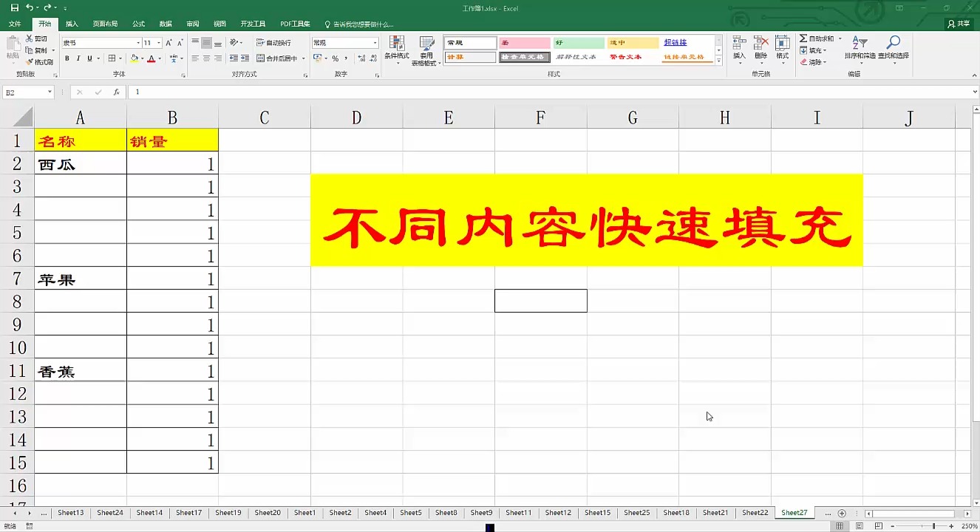Click the 粘贴 paste clipboard icon
The image size is (980, 532).
[13, 48]
